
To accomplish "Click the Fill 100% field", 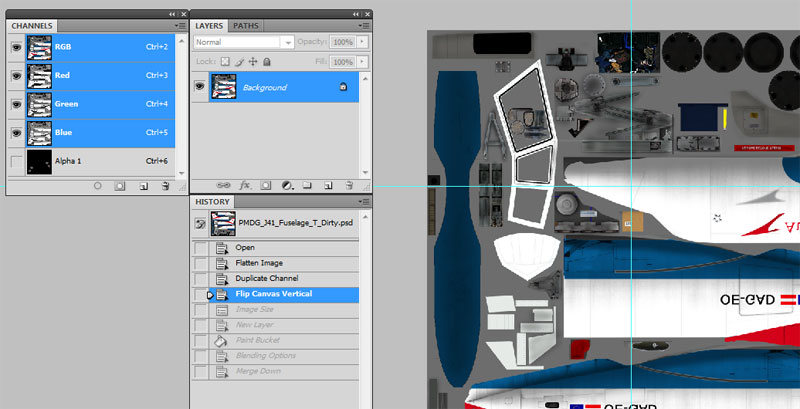I will pos(342,62).
